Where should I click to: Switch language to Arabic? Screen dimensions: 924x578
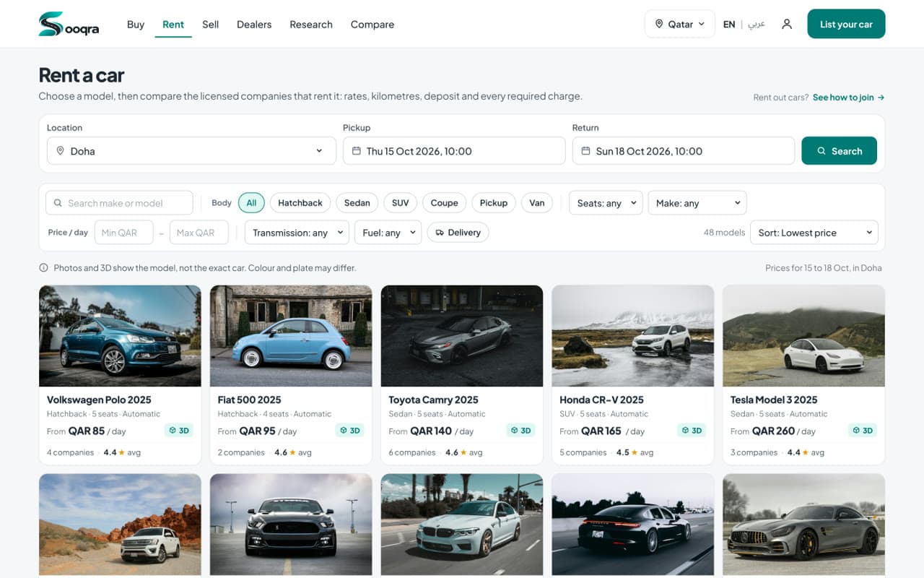click(x=757, y=24)
